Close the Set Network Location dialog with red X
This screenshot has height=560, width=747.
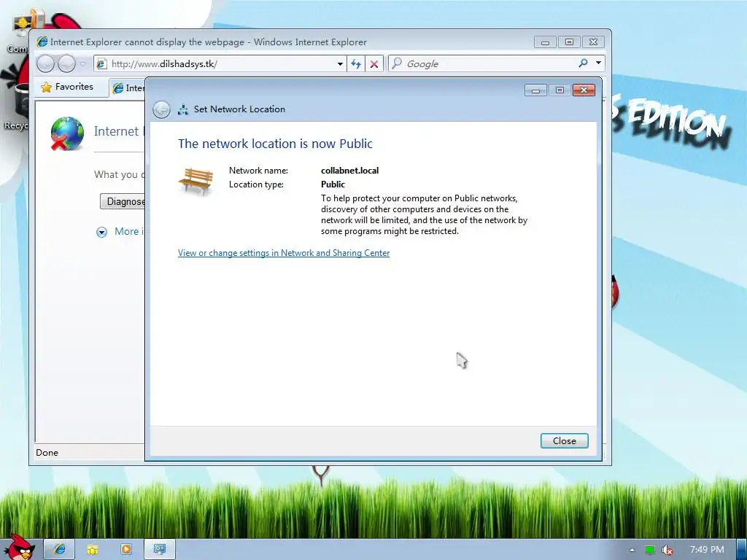(584, 90)
